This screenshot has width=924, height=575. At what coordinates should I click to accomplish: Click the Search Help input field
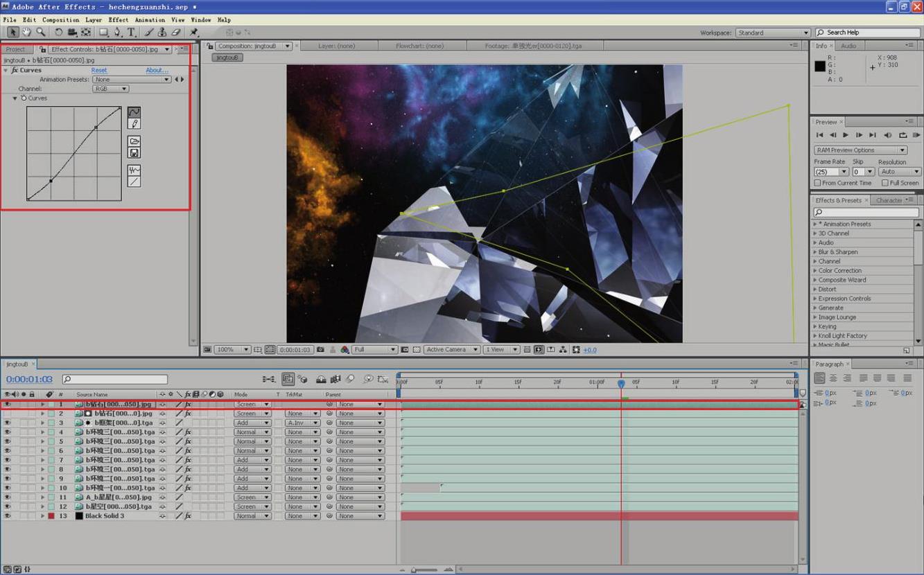point(867,33)
